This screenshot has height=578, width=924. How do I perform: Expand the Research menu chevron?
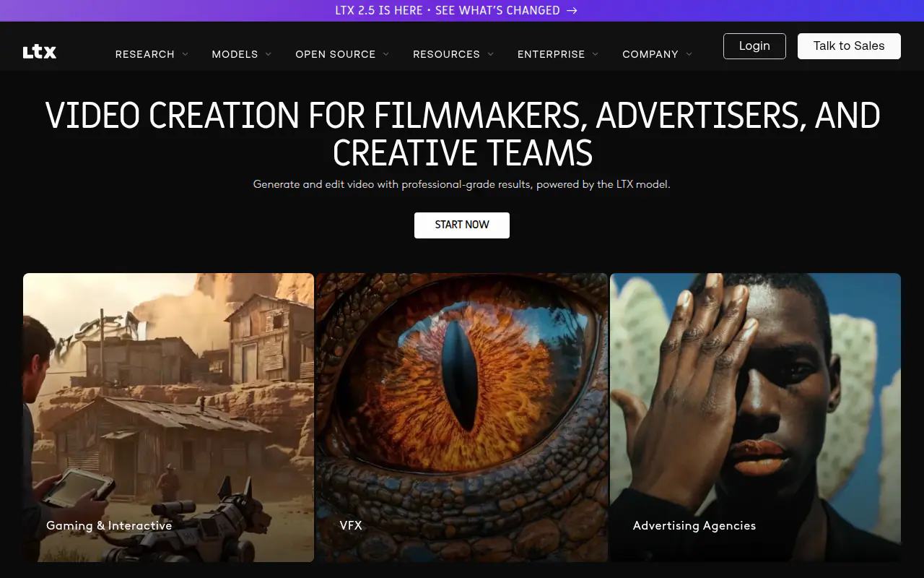pyautogui.click(x=186, y=54)
